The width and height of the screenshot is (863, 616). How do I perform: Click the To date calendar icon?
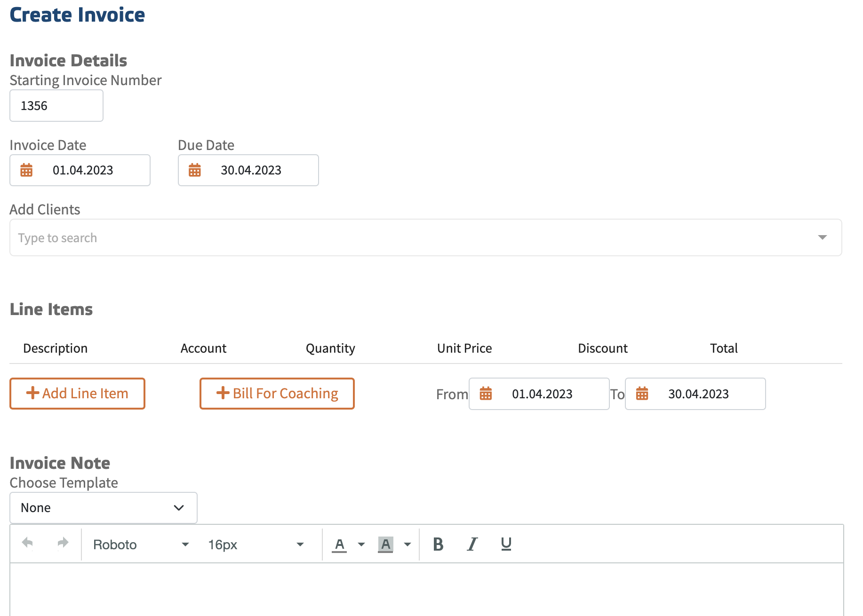pos(642,394)
